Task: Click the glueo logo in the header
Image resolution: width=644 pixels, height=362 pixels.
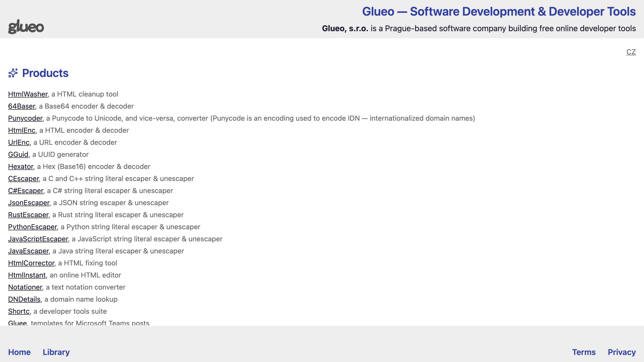Action: [26, 27]
